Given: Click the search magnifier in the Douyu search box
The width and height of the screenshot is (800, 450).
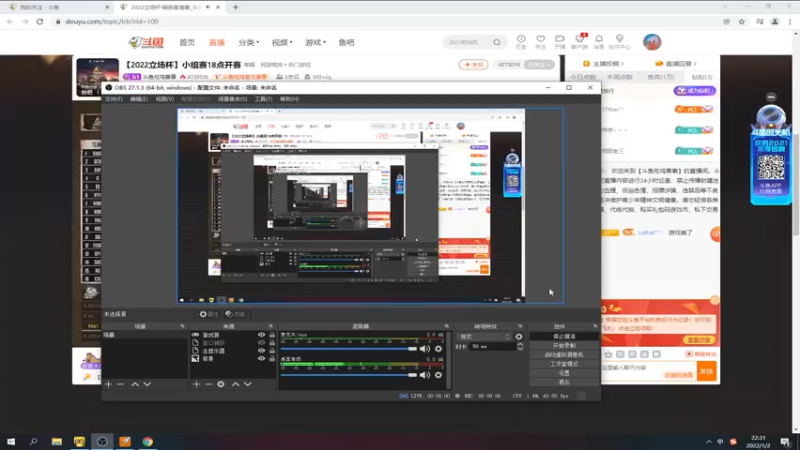Looking at the screenshot, I should 497,42.
